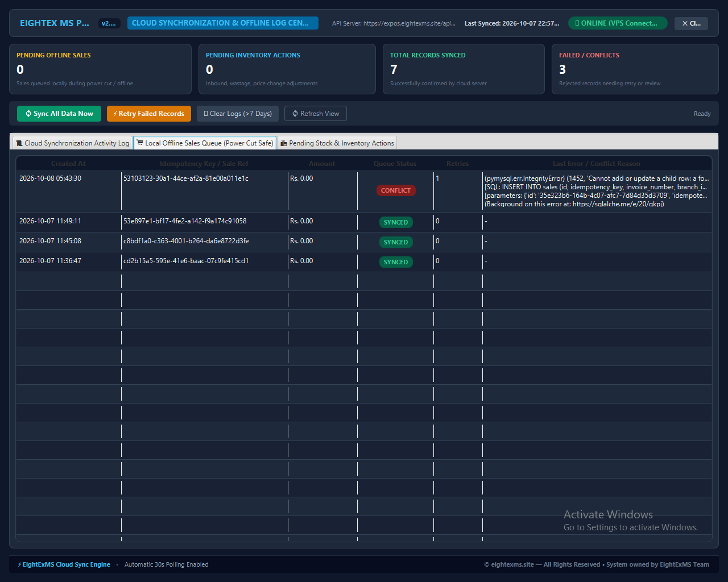Image resolution: width=728 pixels, height=582 pixels.
Task: Click the EightExMS Cloud Sync Engine footer label
Action: [64, 564]
